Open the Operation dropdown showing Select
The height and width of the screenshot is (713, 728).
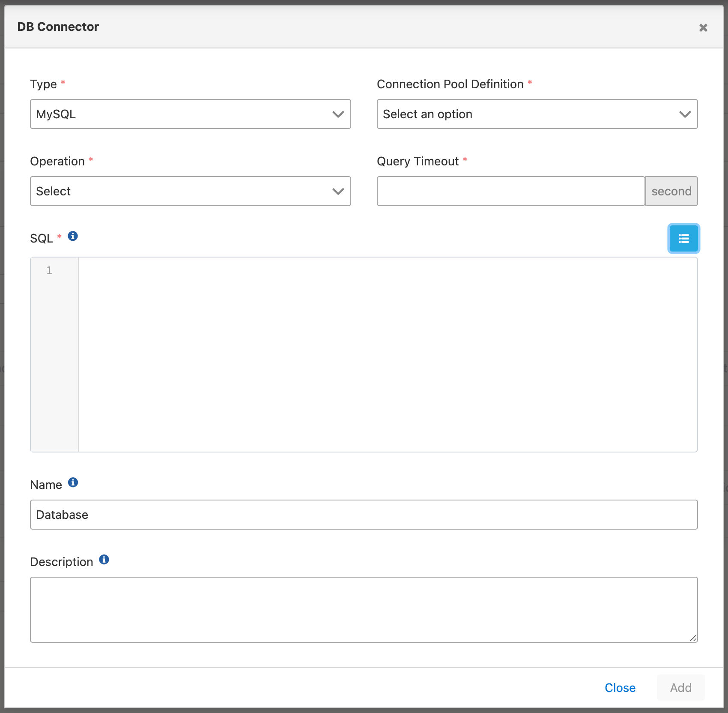[191, 191]
